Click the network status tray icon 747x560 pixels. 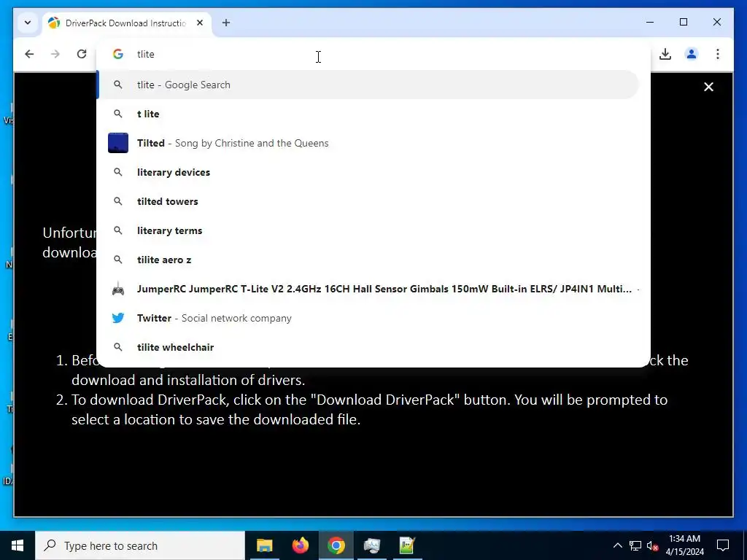[x=635, y=545]
